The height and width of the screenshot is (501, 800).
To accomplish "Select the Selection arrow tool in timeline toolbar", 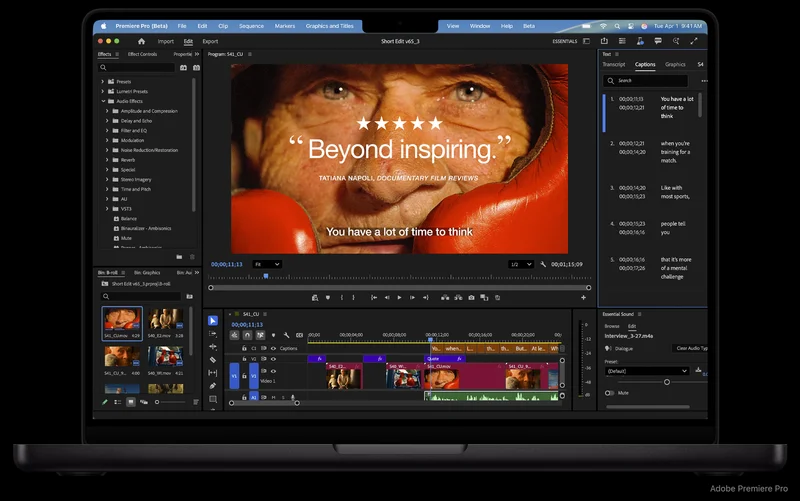I will [213, 321].
